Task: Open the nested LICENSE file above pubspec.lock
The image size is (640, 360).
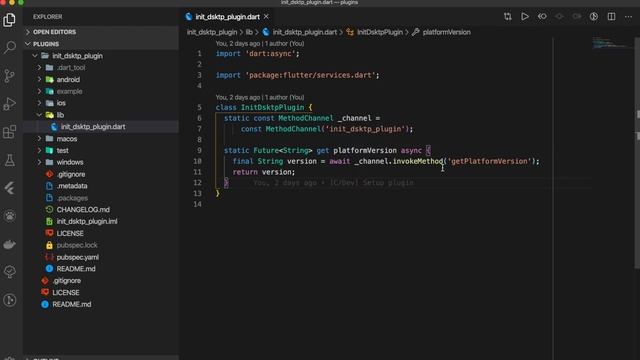Action: coord(100,233)
